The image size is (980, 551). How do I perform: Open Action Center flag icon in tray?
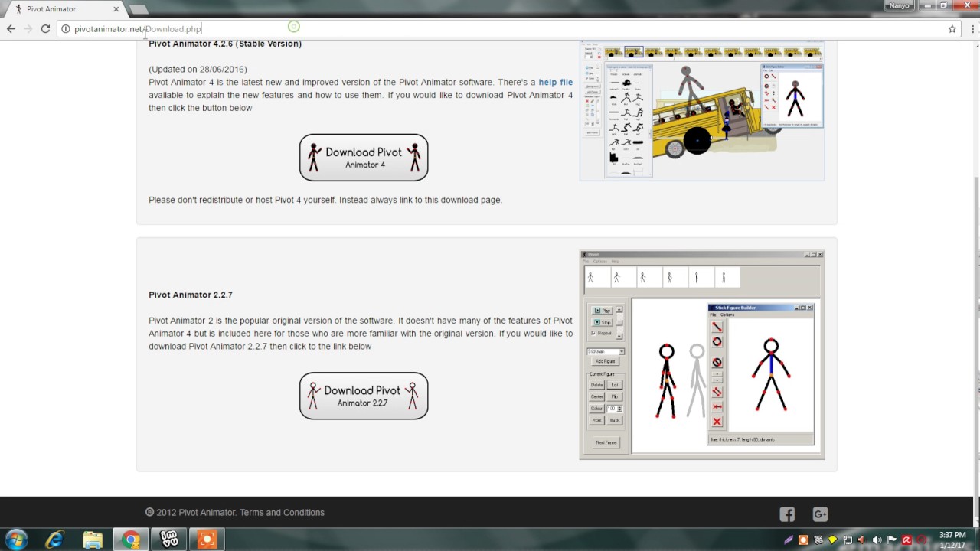892,540
